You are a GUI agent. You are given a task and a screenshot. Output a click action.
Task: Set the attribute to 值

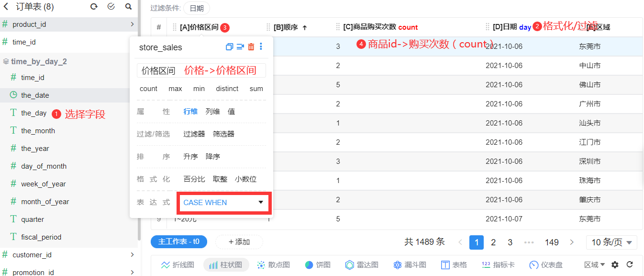231,111
